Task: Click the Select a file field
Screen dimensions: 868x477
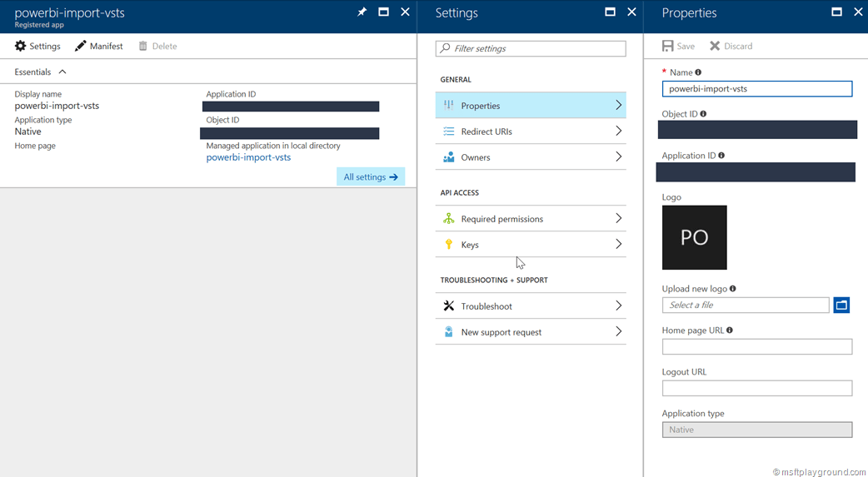Action: (x=746, y=305)
